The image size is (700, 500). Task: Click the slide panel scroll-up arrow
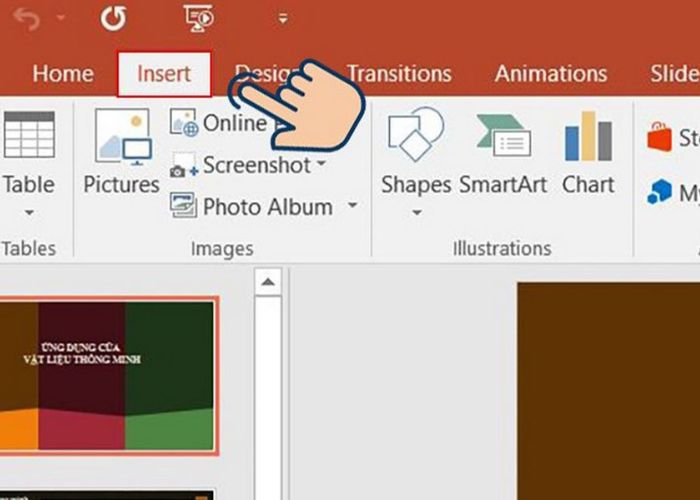coord(267,284)
